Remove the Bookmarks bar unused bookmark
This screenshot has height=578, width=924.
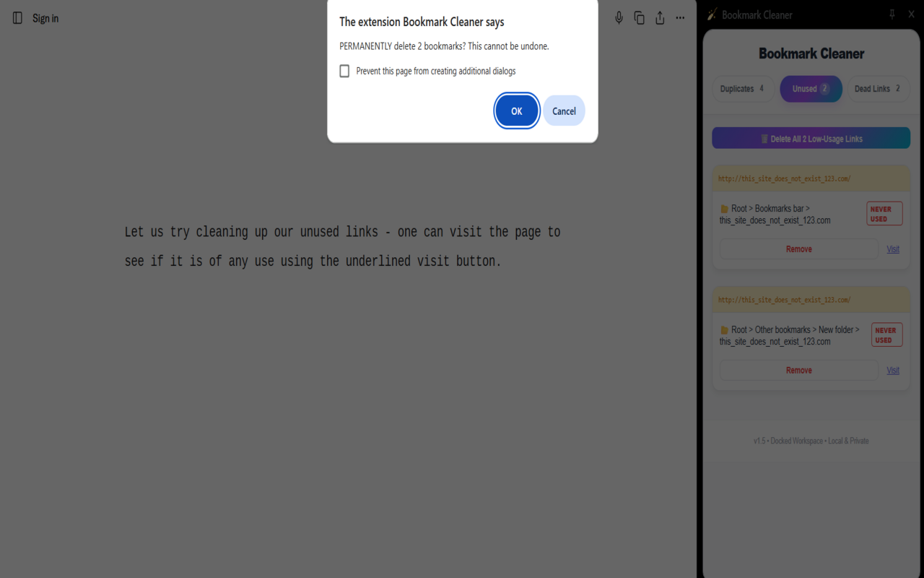click(799, 249)
